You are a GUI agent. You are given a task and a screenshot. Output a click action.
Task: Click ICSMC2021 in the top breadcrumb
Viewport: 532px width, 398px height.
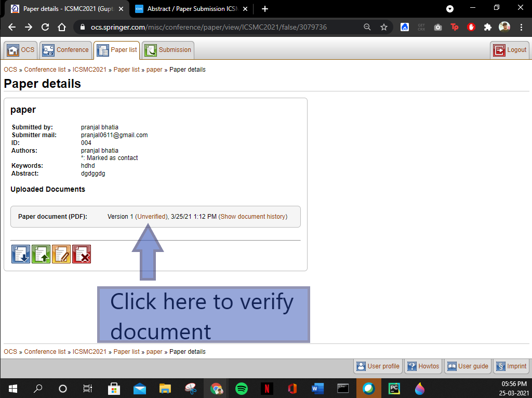coord(89,70)
